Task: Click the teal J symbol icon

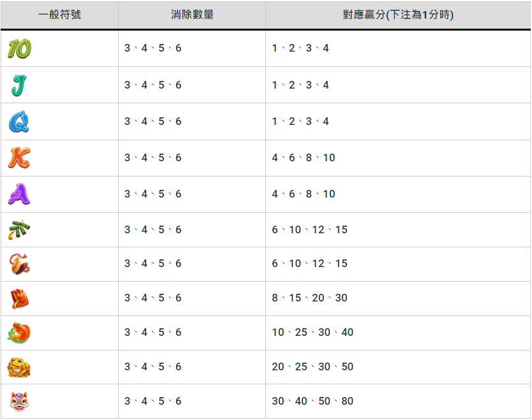Action: click(x=18, y=85)
